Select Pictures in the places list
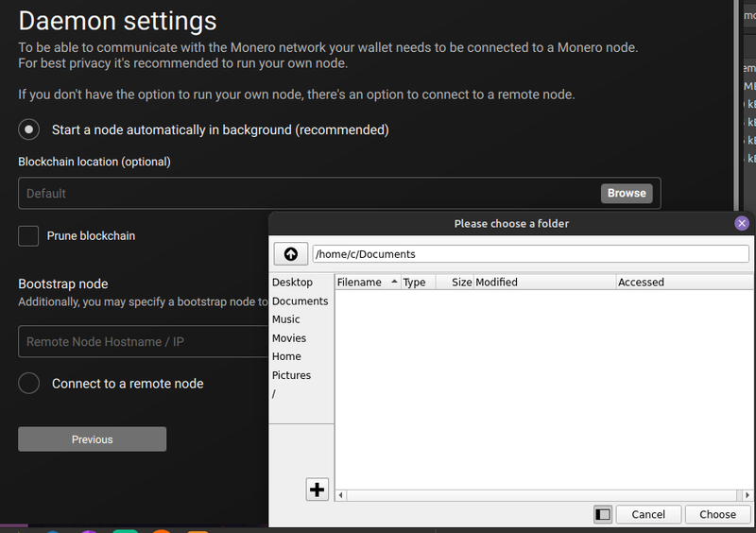 coord(291,375)
